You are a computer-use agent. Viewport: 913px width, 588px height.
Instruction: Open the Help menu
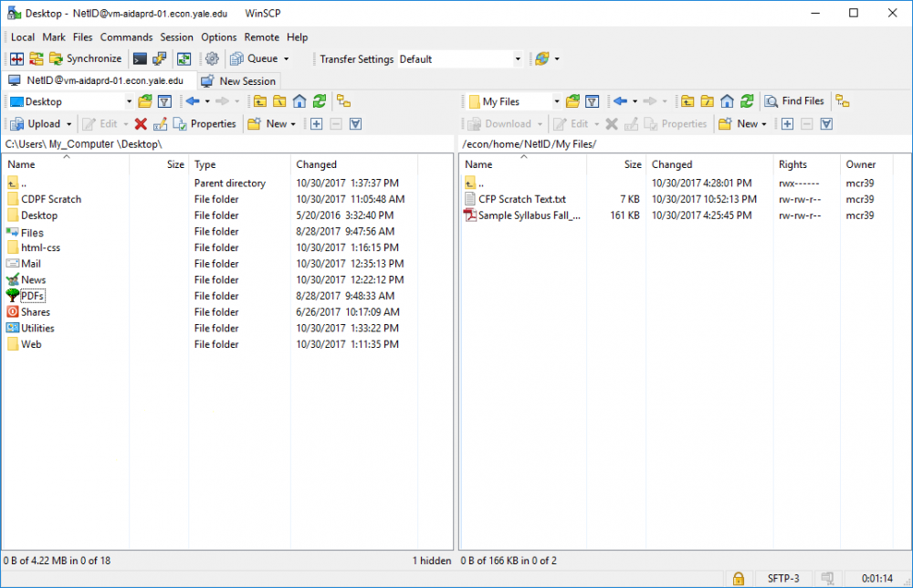click(297, 37)
